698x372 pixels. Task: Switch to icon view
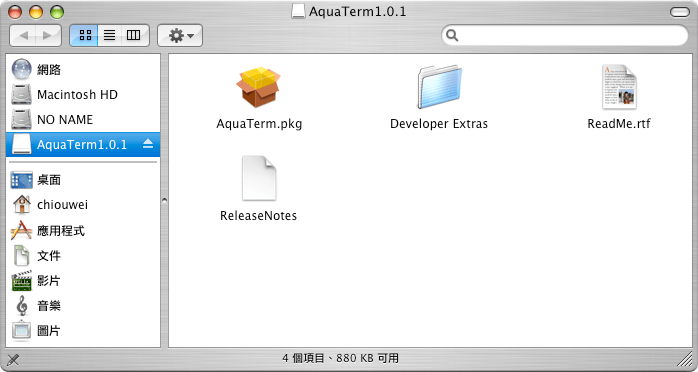[85, 36]
